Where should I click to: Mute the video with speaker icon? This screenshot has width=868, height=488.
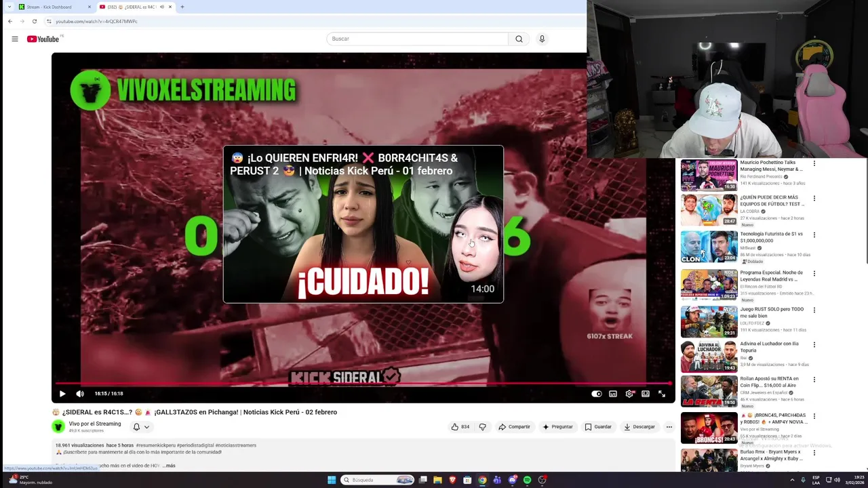(80, 394)
